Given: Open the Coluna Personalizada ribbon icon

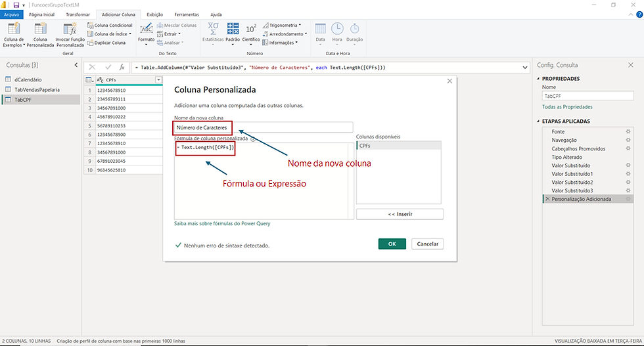Looking at the screenshot, I should pyautogui.click(x=40, y=29).
